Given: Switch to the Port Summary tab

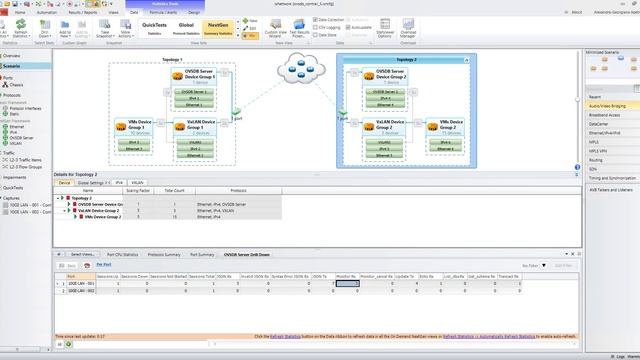Looking at the screenshot, I should [x=202, y=254].
